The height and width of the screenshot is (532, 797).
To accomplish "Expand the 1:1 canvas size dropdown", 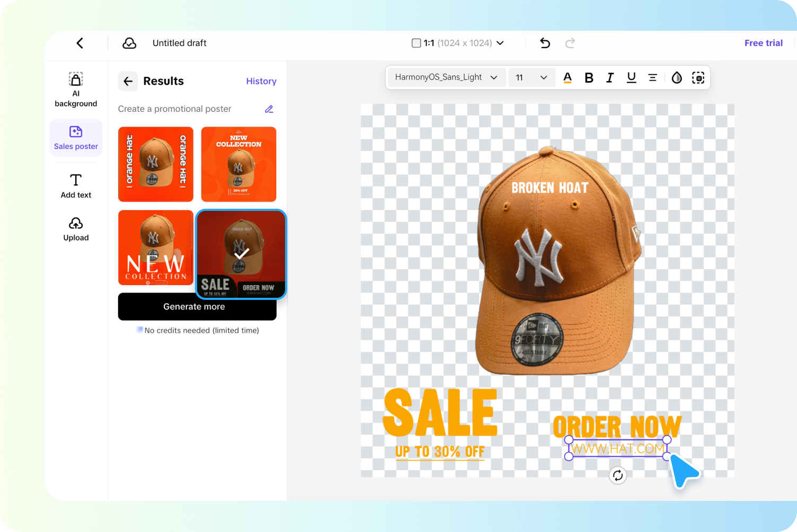I will [458, 43].
